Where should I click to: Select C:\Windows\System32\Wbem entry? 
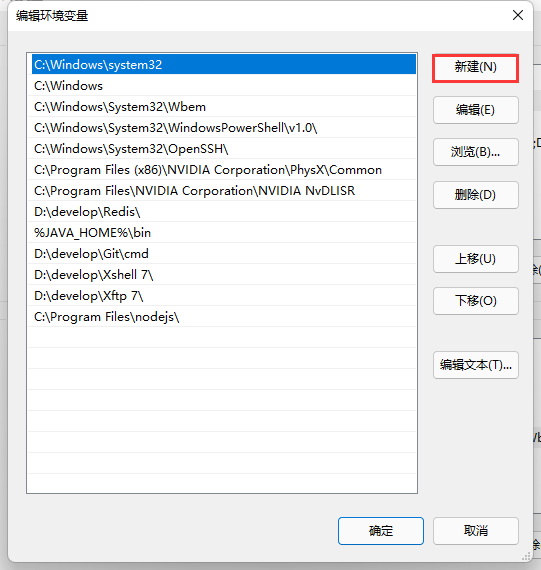[x=222, y=107]
